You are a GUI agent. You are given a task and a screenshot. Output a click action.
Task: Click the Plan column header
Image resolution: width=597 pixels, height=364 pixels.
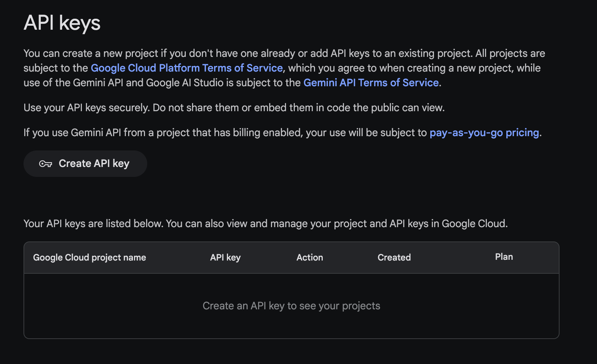[504, 257]
